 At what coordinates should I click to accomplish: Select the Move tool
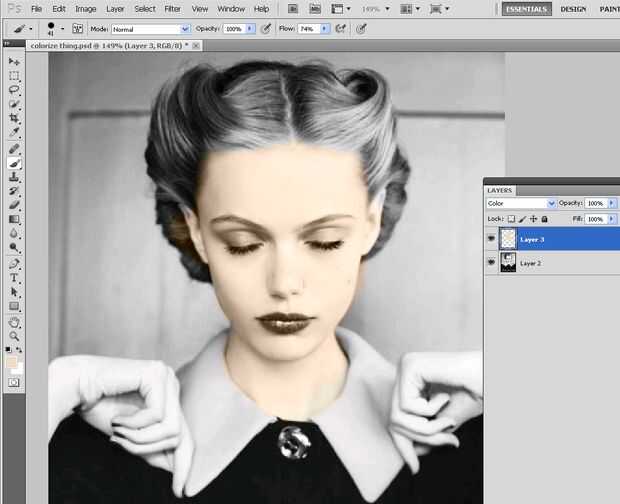pyautogui.click(x=15, y=62)
